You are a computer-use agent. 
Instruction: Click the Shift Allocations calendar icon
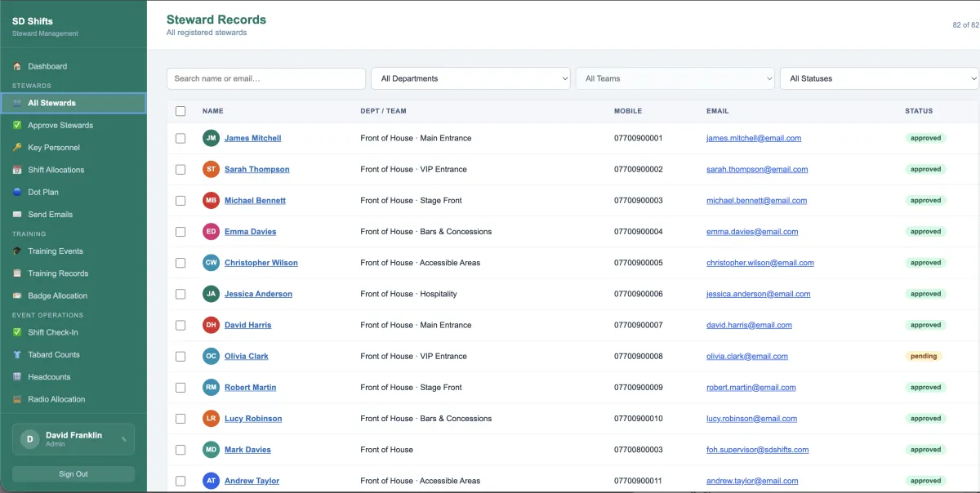coord(17,170)
